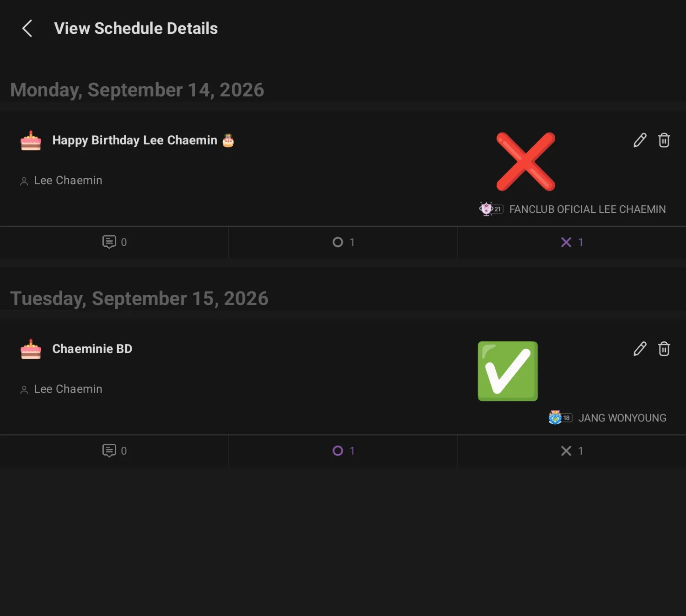
Task: Open the Chaeminie BD event title
Action: 92,349
